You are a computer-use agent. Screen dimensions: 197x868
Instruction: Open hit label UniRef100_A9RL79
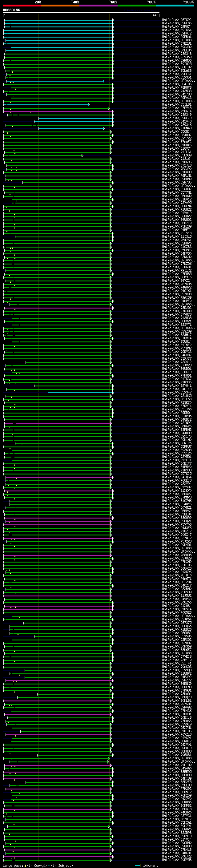[177, 118]
